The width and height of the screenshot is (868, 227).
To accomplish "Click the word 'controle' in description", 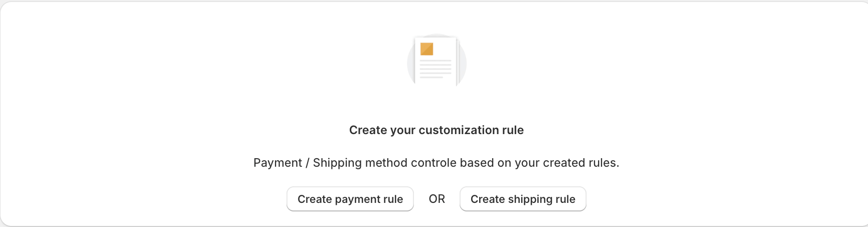I will [x=434, y=163].
